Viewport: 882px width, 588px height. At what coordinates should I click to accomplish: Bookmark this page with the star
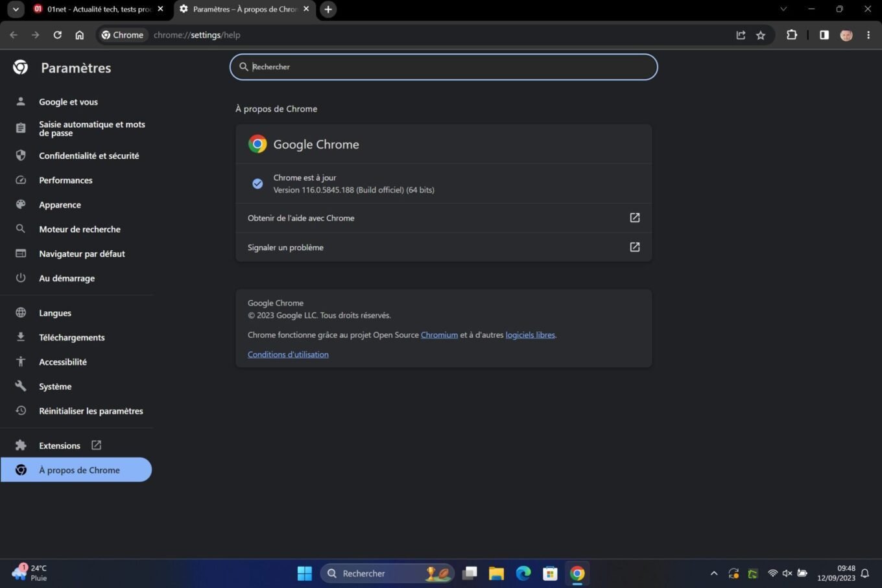click(761, 35)
